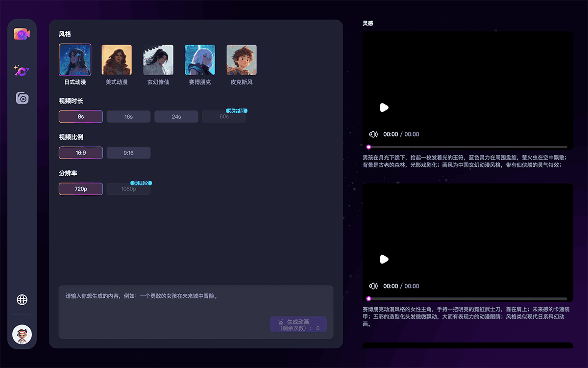Click the 生成动画 generate button
588x368 pixels.
[x=298, y=324]
